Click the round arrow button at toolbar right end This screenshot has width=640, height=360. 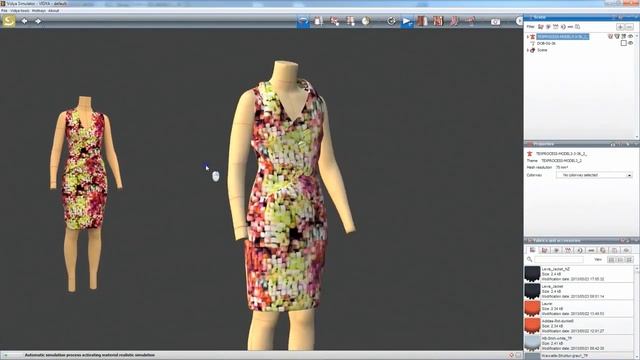point(520,21)
